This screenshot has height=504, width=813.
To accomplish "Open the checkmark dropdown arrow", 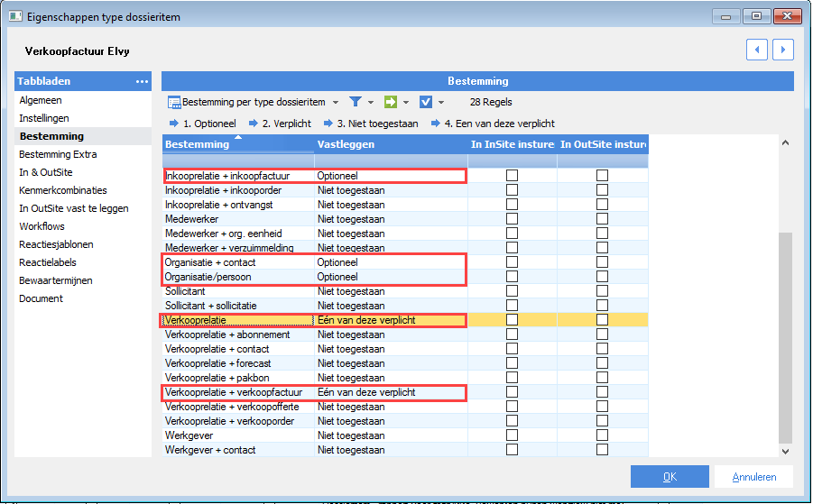I will point(441,103).
